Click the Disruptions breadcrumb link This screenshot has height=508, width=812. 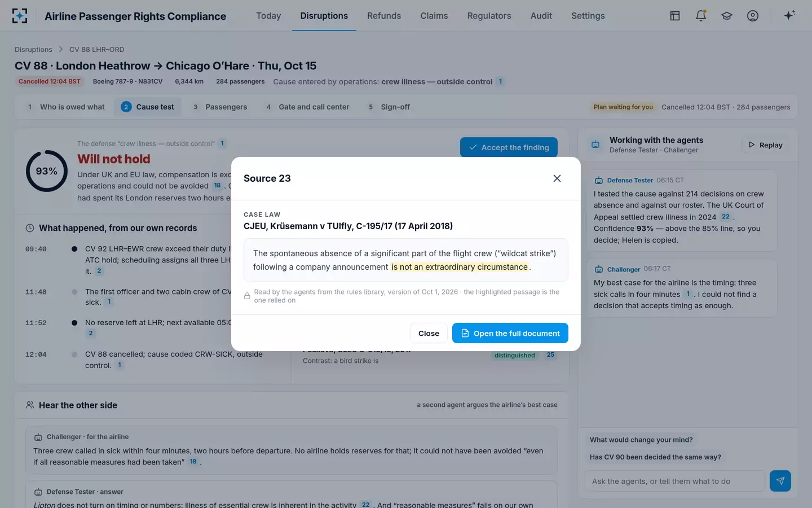(x=33, y=50)
